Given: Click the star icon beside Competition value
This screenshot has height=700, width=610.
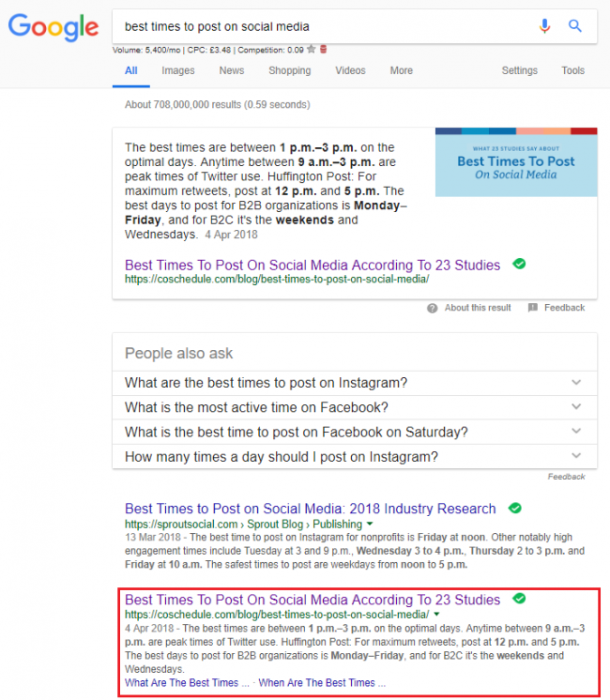Looking at the screenshot, I should click(312, 49).
